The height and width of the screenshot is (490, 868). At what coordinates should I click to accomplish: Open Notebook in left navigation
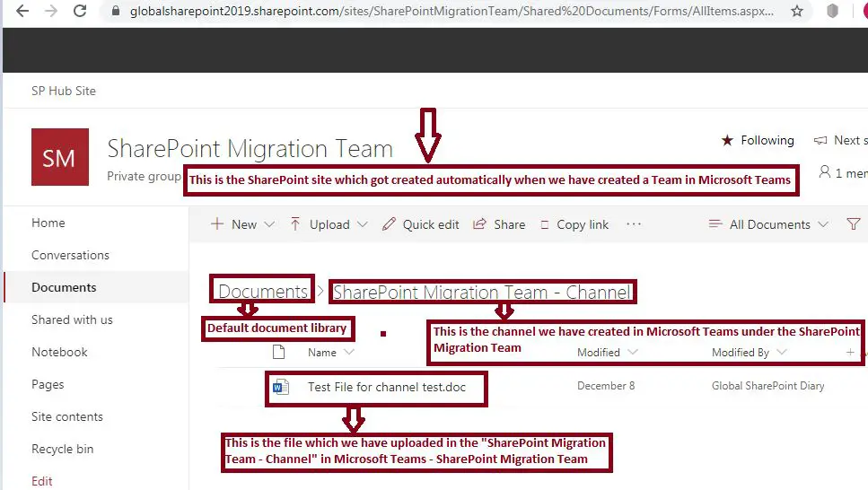pyautogui.click(x=59, y=352)
